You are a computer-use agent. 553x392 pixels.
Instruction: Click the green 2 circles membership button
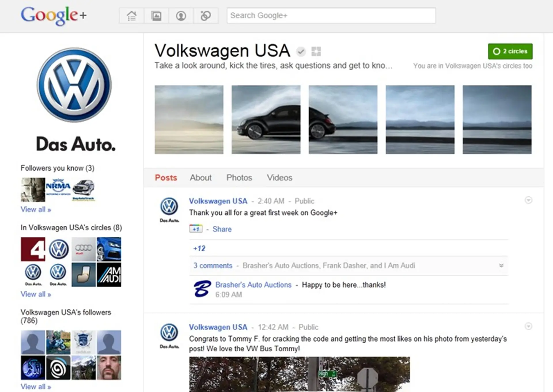click(510, 51)
